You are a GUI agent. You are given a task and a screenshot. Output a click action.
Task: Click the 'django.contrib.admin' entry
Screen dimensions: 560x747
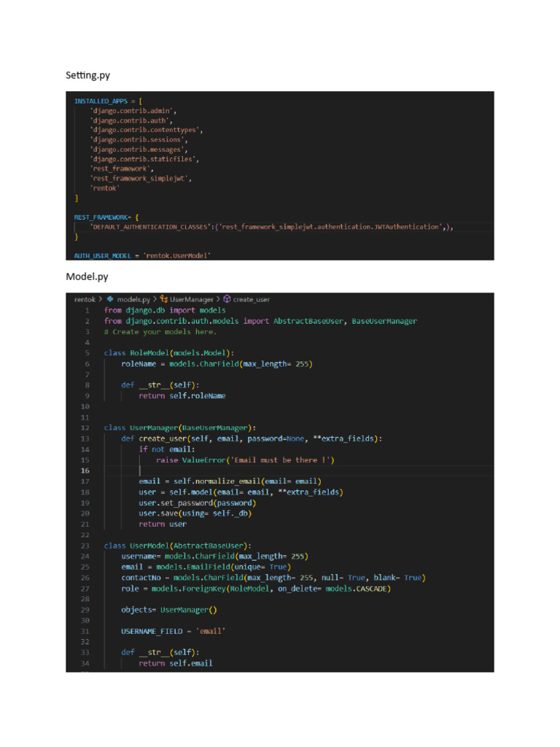pos(131,111)
